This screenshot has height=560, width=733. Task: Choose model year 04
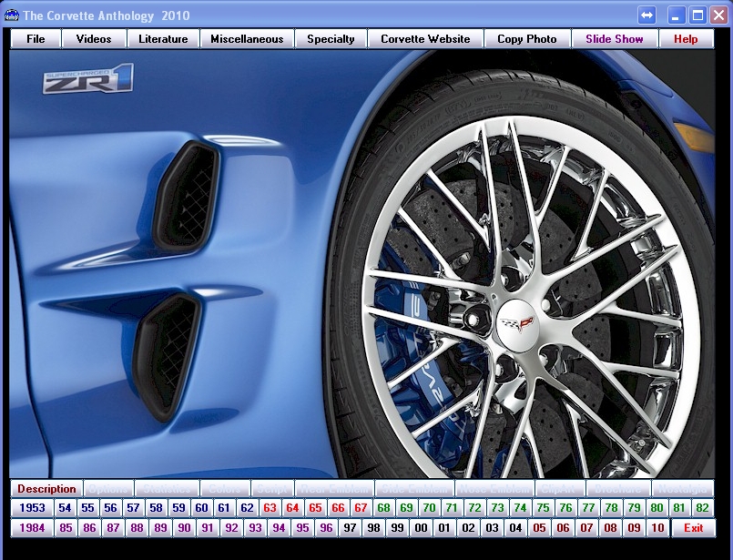point(515,528)
